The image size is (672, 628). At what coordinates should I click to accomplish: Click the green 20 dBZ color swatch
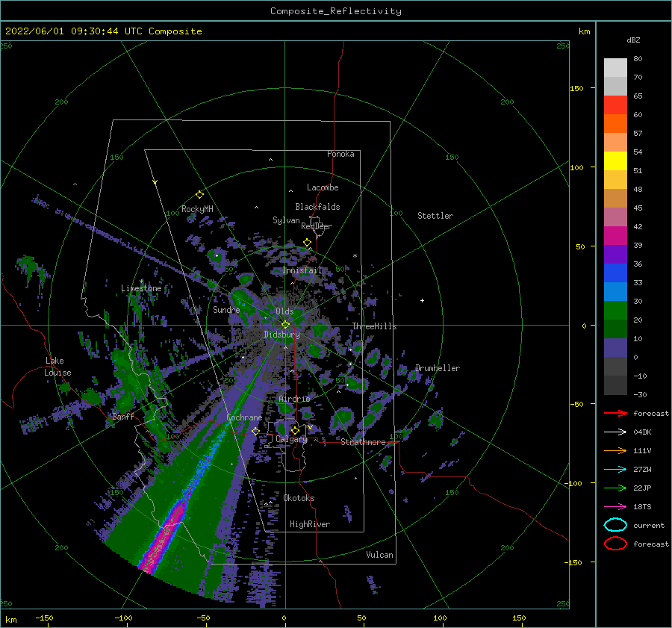pos(615,310)
